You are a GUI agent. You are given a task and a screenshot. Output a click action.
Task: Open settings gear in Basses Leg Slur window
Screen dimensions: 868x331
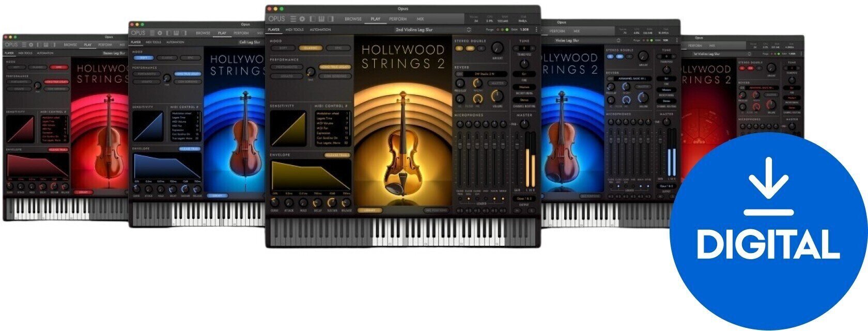(x=31, y=44)
